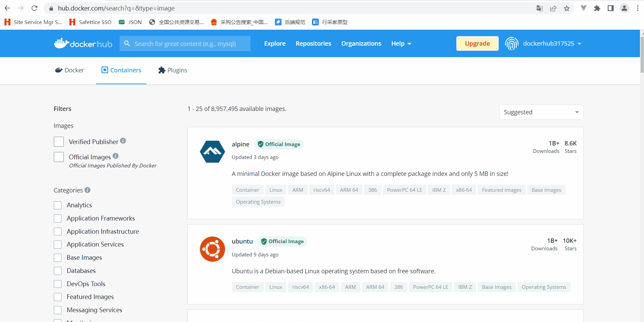Click the page vertical scrollbar thumb

642,54
